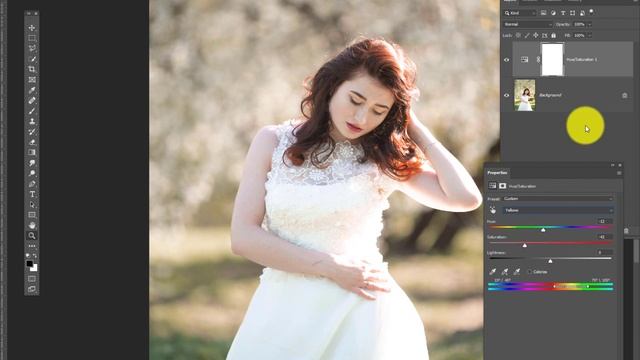
Task: Open the layer Kind filter dropdown
Action: tap(520, 13)
